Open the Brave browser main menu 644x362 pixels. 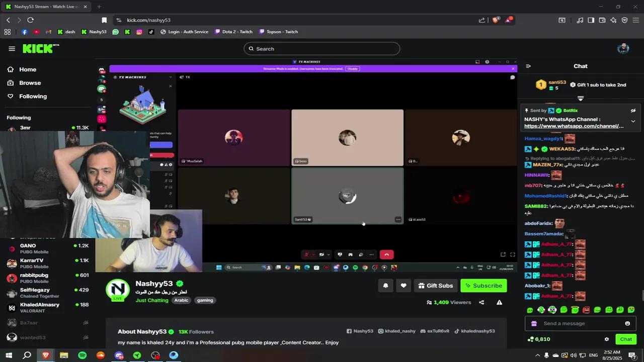point(635,20)
